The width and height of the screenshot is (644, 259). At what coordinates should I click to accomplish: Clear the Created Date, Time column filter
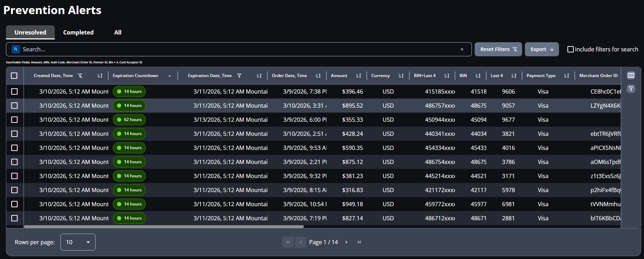pyautogui.click(x=80, y=76)
